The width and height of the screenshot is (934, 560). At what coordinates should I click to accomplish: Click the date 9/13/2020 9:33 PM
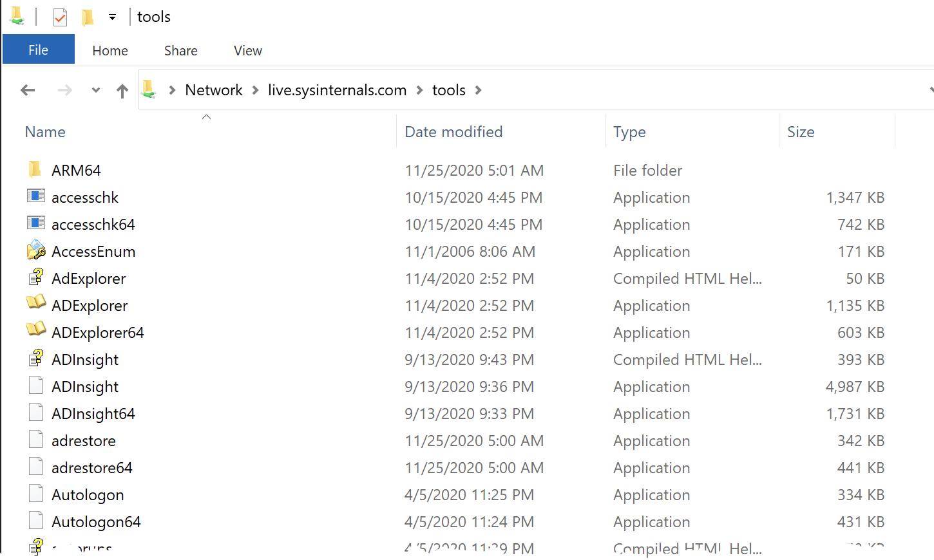pyautogui.click(x=469, y=414)
